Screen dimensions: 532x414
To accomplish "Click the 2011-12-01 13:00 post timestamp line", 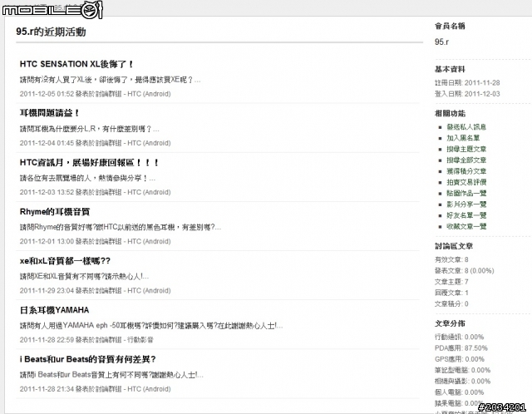I will pyautogui.click(x=95, y=242).
